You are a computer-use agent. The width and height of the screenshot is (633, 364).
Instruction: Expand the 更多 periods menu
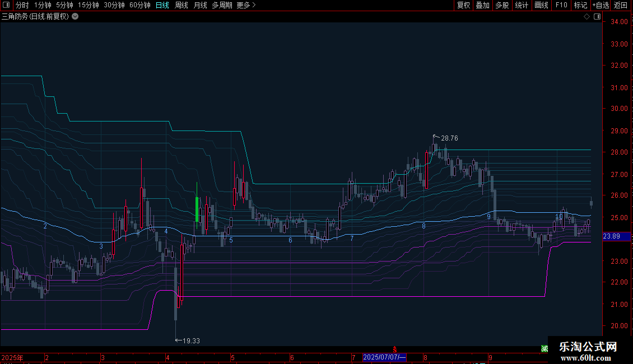(x=246, y=5)
